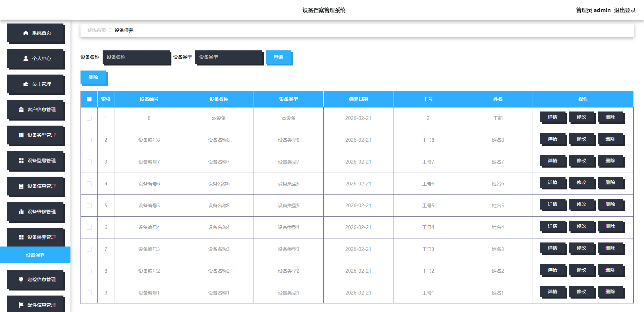Image resolution: width=644 pixels, height=312 pixels.
Task: Click the name cell 王莉
Action: [x=498, y=118]
